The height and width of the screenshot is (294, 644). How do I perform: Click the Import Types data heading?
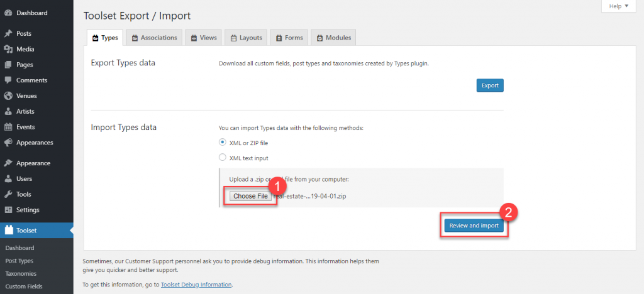pos(124,127)
